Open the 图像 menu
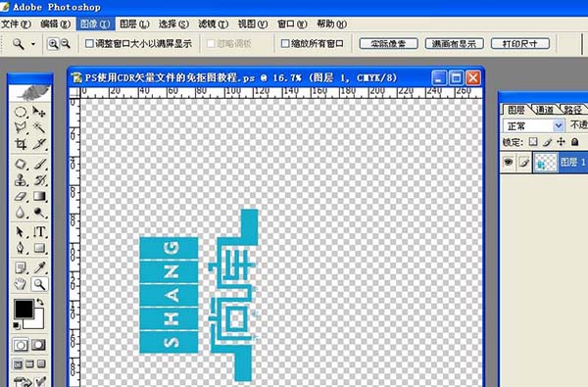 95,24
